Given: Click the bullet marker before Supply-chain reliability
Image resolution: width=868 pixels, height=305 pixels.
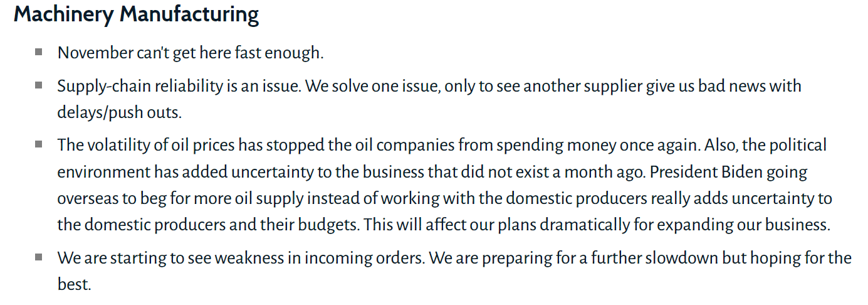Looking at the screenshot, I should pos(39,85).
